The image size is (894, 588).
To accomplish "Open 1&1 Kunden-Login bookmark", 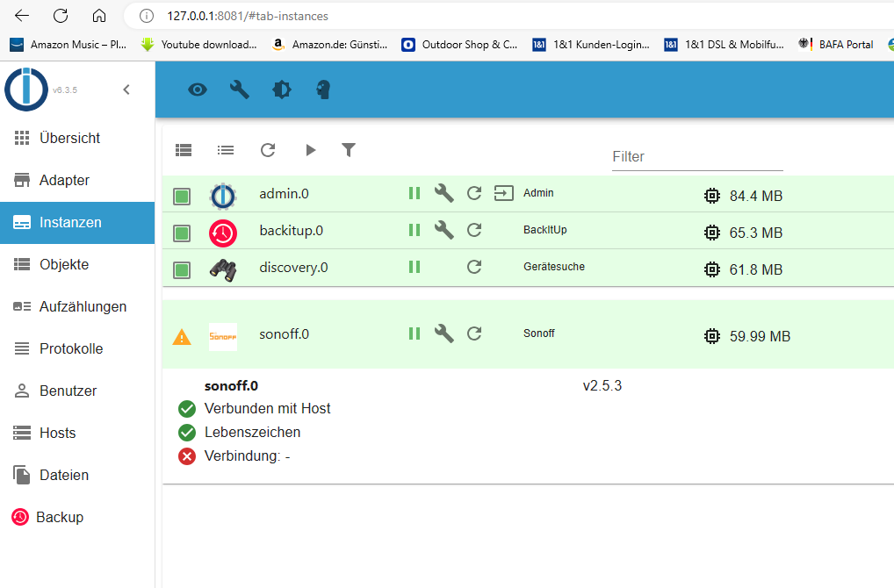I will (x=591, y=45).
